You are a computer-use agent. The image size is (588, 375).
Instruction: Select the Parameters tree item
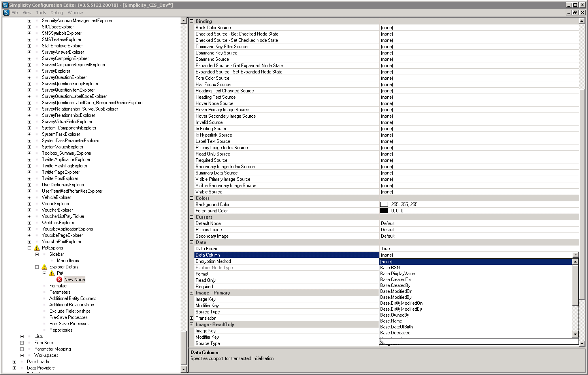point(60,292)
